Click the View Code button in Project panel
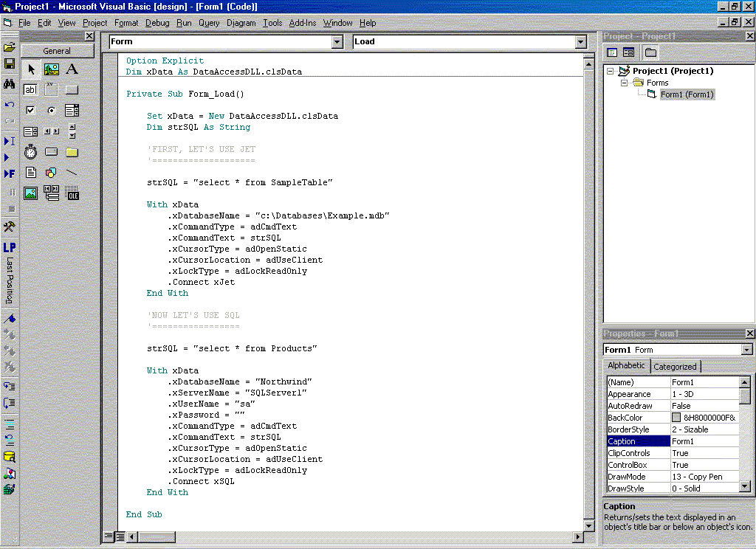 [x=612, y=52]
